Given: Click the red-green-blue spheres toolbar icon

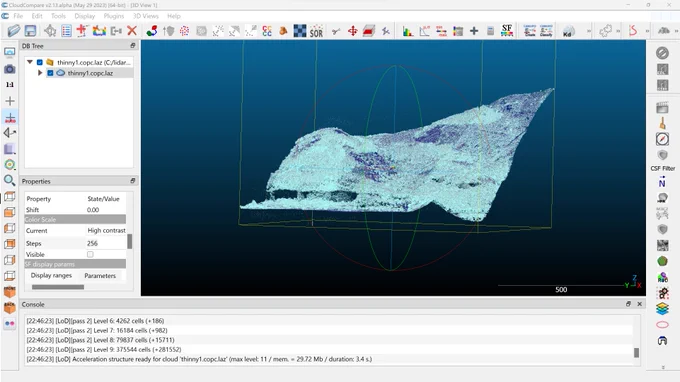Looking at the screenshot, I should (152, 31).
